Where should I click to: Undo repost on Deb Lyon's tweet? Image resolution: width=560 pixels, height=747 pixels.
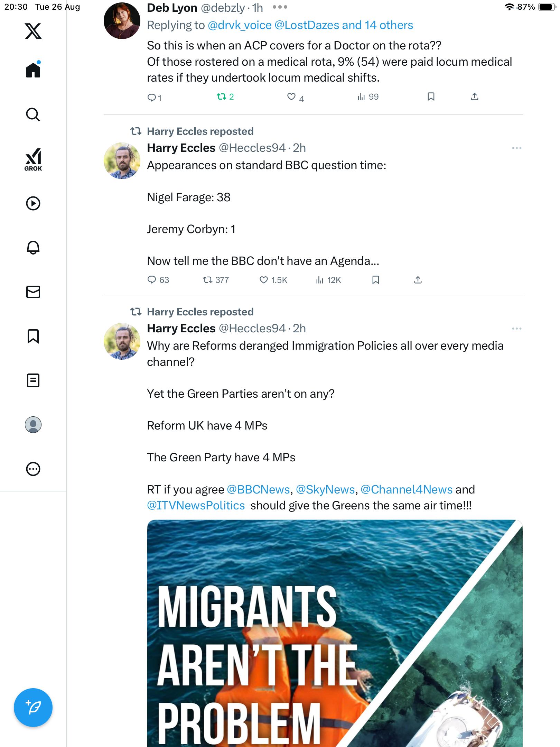click(222, 97)
